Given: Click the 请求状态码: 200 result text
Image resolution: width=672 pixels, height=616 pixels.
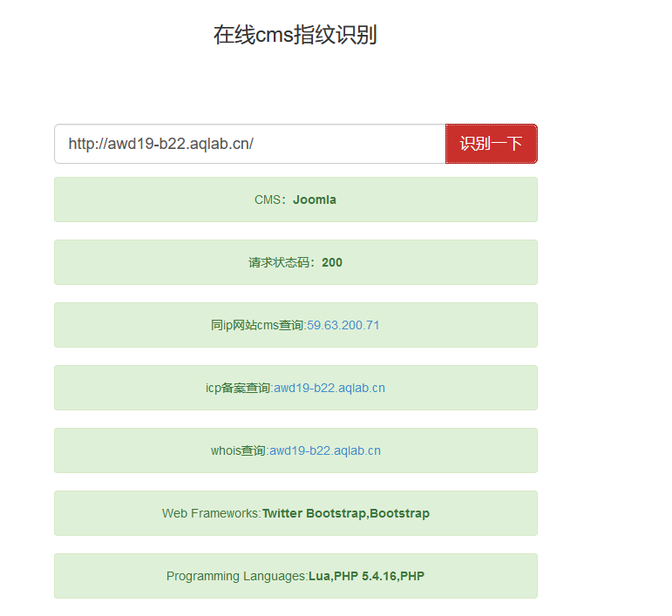Looking at the screenshot, I should coord(295,262).
